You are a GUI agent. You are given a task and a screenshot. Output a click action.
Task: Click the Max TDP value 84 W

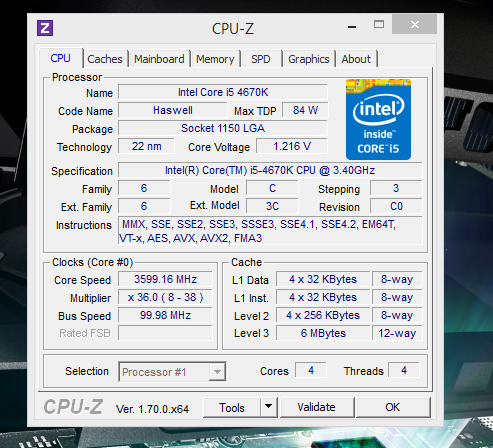point(305,110)
